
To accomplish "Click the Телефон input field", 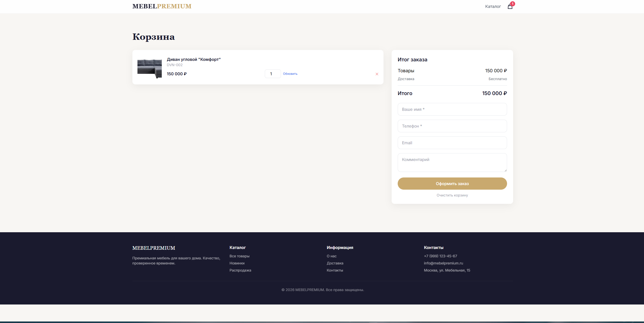I will pyautogui.click(x=452, y=126).
